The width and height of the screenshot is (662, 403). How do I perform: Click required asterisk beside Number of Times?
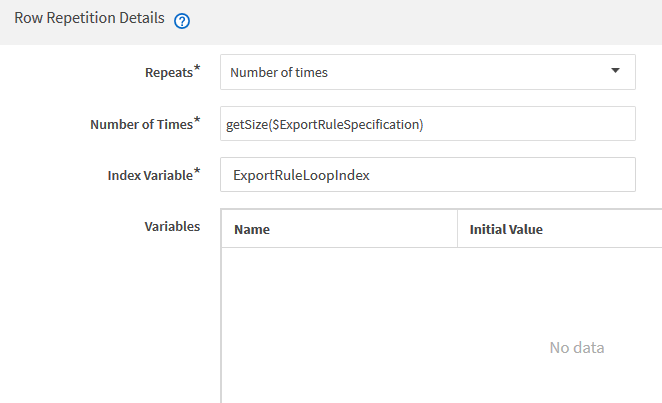197,120
